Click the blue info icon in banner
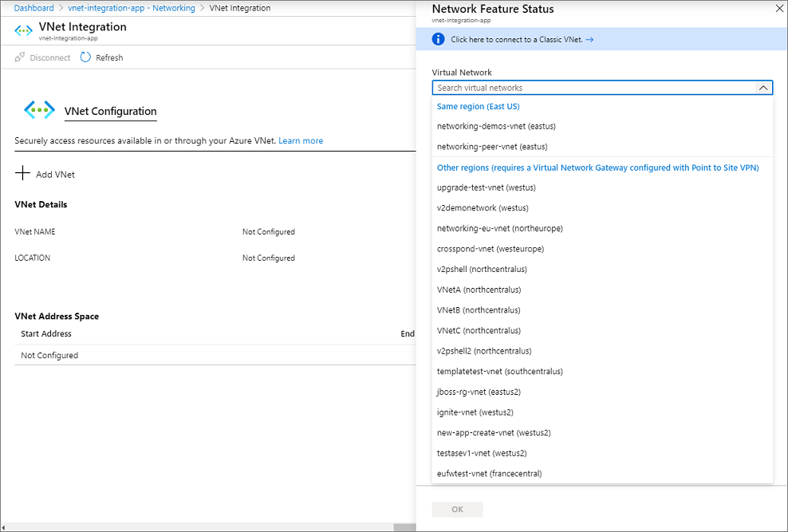The height and width of the screenshot is (532, 788). (438, 39)
